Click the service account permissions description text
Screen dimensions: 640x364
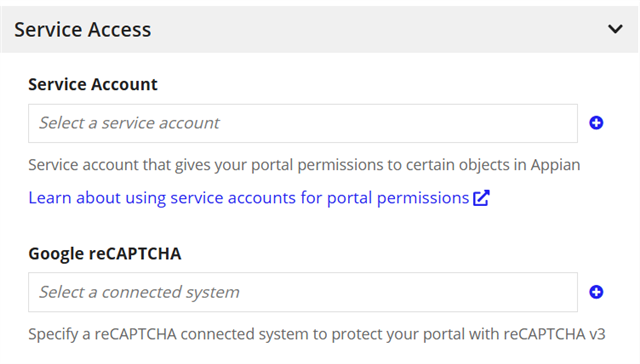click(x=304, y=165)
